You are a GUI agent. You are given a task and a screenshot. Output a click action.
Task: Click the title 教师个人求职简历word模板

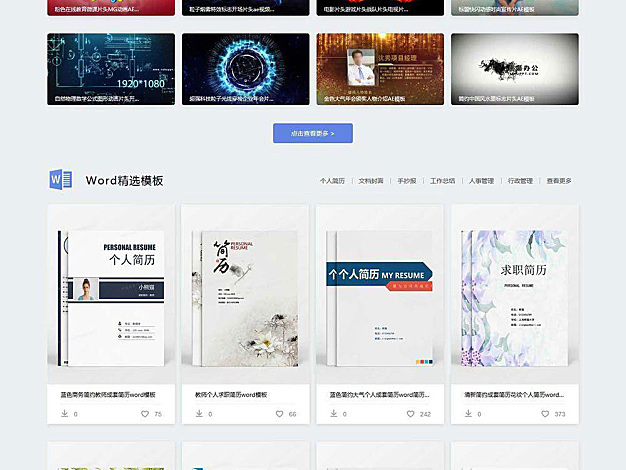231,395
